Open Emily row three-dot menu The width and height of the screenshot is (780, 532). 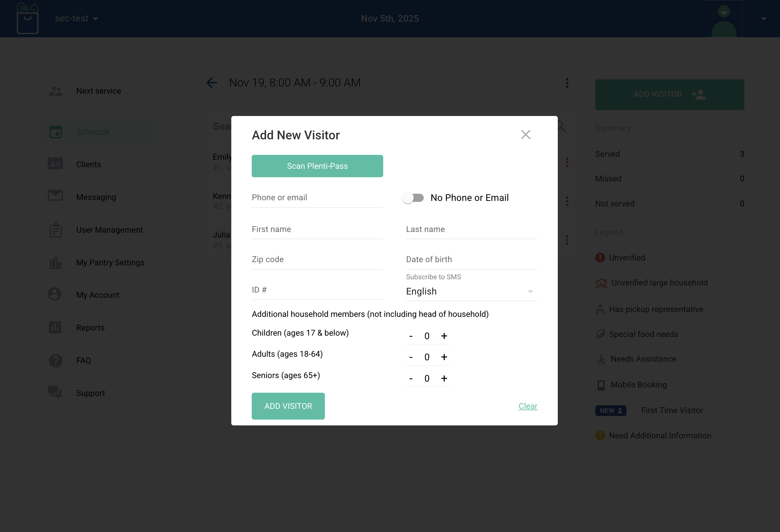click(x=567, y=162)
